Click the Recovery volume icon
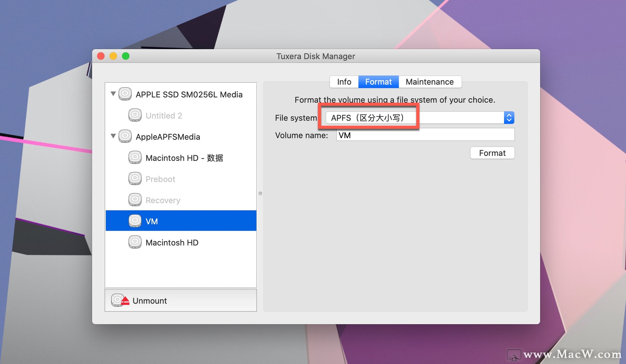Viewport: 626px width, 364px height. (135, 200)
